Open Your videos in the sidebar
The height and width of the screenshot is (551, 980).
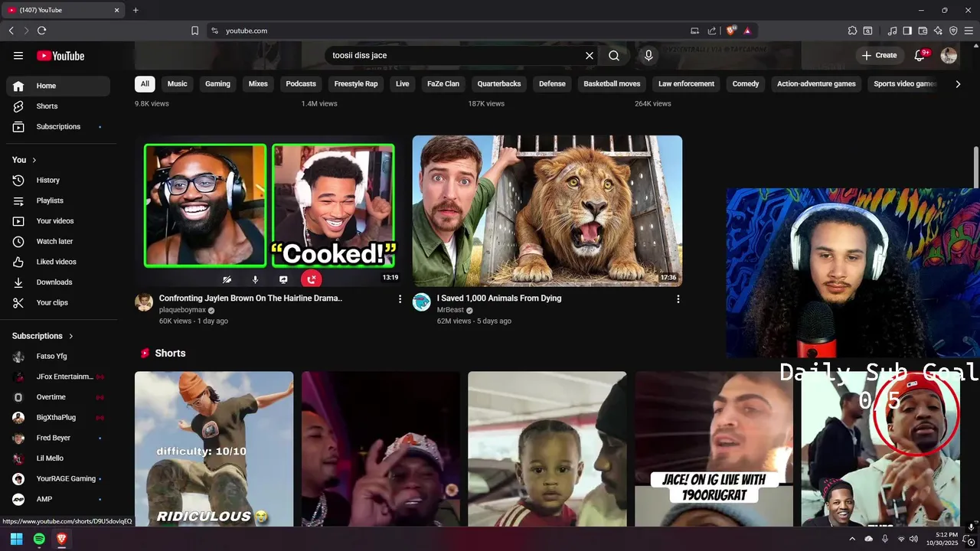[x=58, y=221]
